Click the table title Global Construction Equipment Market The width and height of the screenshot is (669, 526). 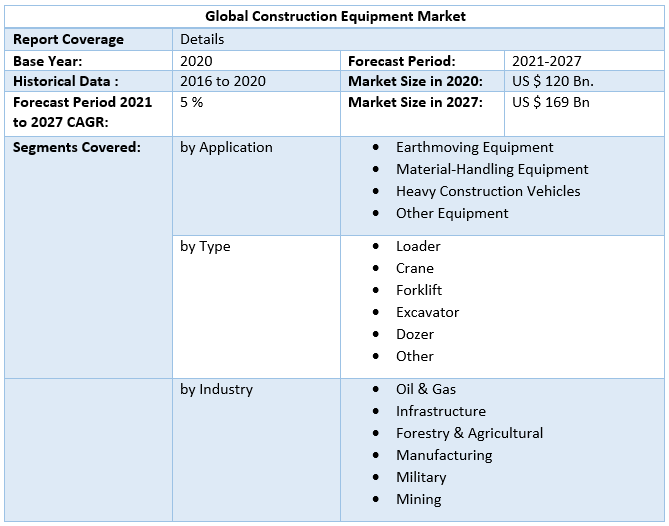(x=335, y=16)
